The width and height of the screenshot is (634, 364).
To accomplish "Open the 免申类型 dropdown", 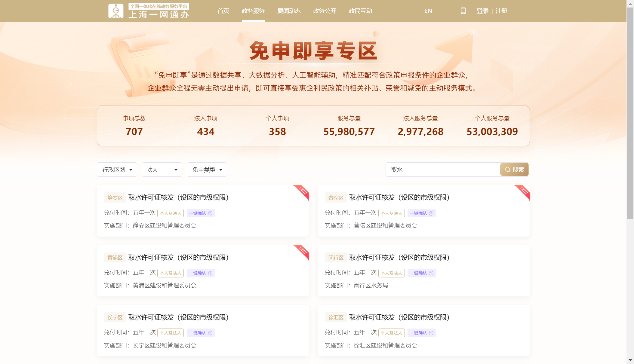I will [x=207, y=170].
